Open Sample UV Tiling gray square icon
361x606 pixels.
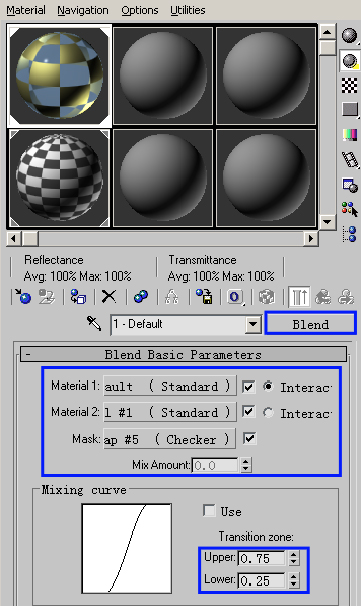point(349,110)
